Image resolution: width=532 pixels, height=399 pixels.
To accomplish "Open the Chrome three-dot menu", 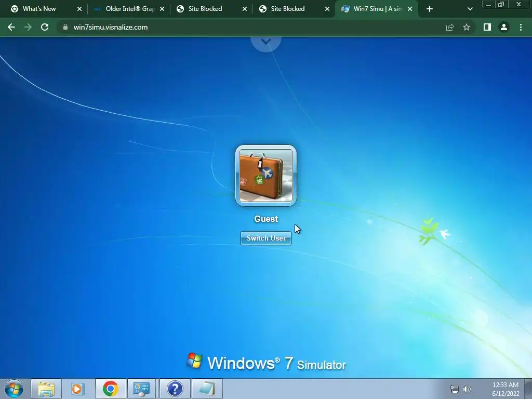I will (x=521, y=27).
